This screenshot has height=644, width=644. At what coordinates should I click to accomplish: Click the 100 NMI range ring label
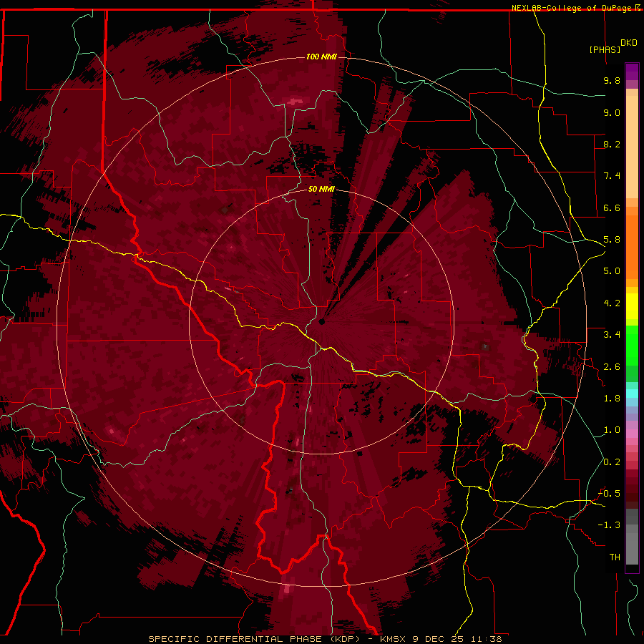click(x=321, y=57)
